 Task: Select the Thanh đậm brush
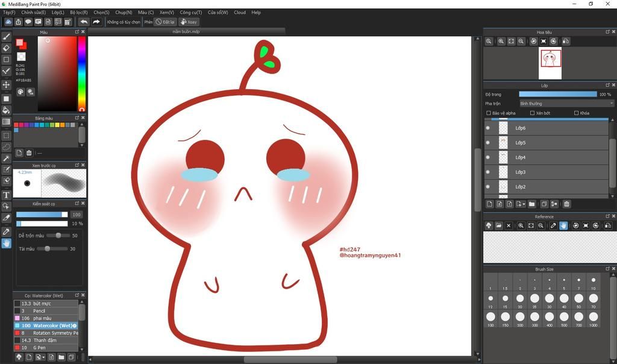point(46,340)
